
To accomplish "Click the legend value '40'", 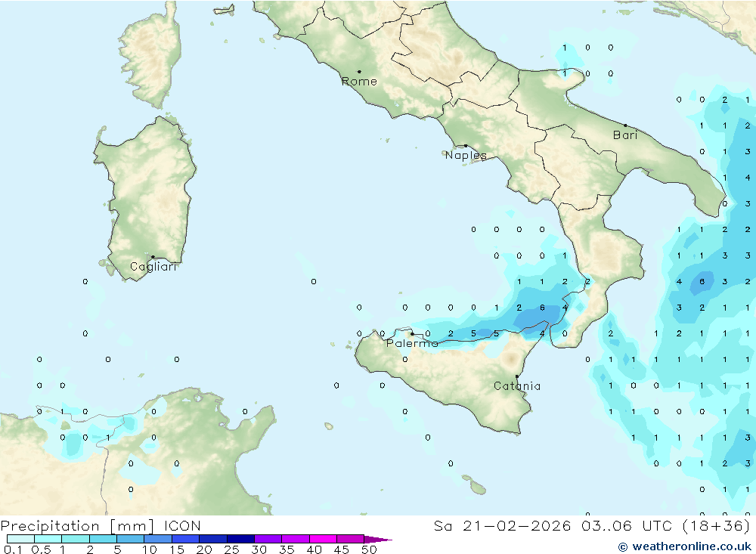I will pos(314,549).
